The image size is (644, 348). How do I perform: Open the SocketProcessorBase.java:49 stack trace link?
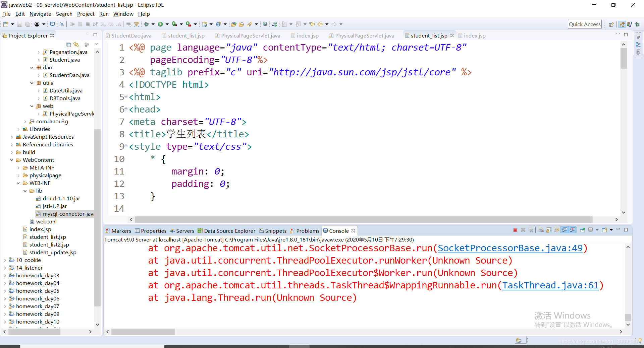(510, 248)
